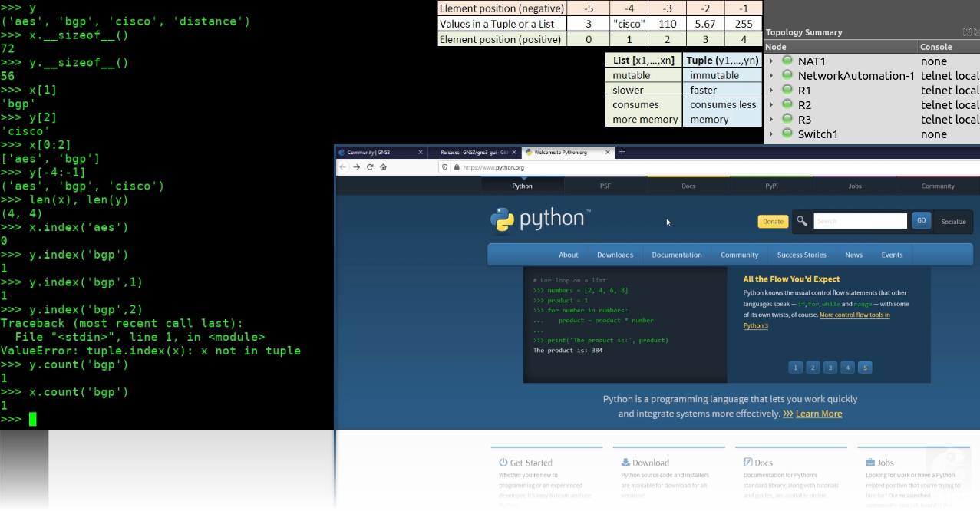The width and height of the screenshot is (980, 511).
Task: Click the green status icon for R3
Action: (x=787, y=119)
